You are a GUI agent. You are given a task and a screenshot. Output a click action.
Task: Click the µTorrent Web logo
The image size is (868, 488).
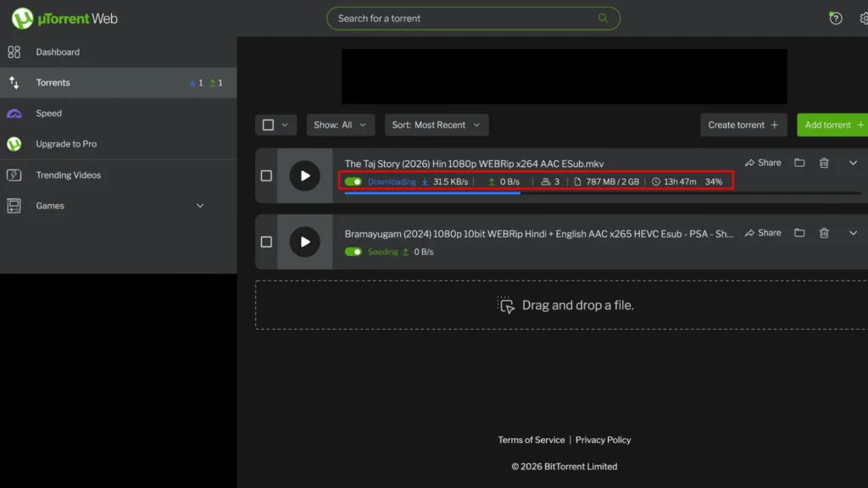[x=64, y=19]
